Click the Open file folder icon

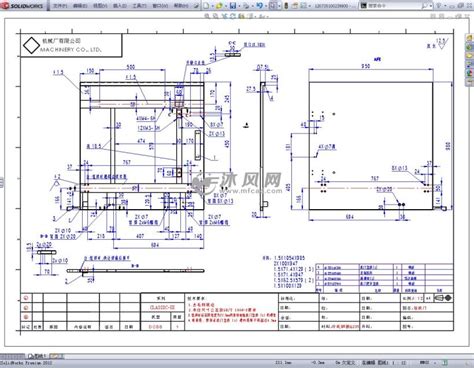point(219,6)
